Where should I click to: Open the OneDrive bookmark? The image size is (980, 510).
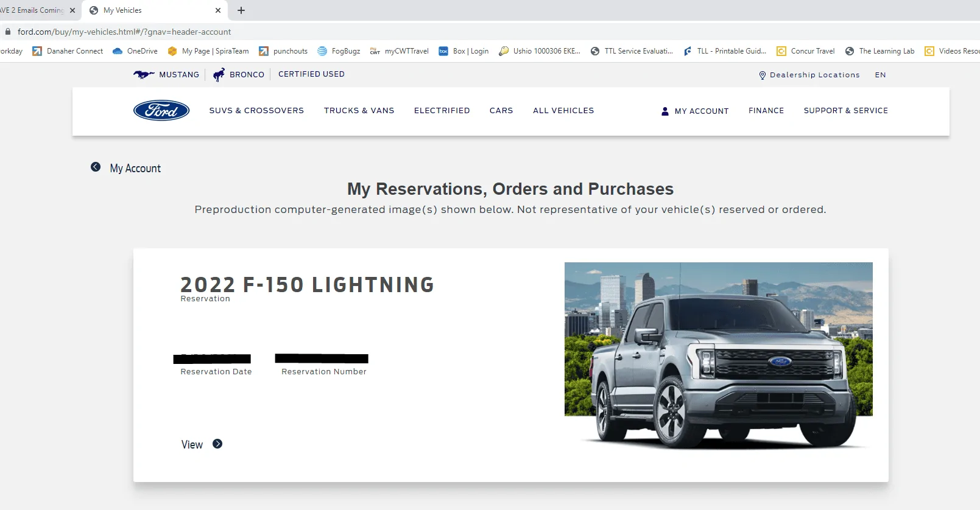[135, 51]
